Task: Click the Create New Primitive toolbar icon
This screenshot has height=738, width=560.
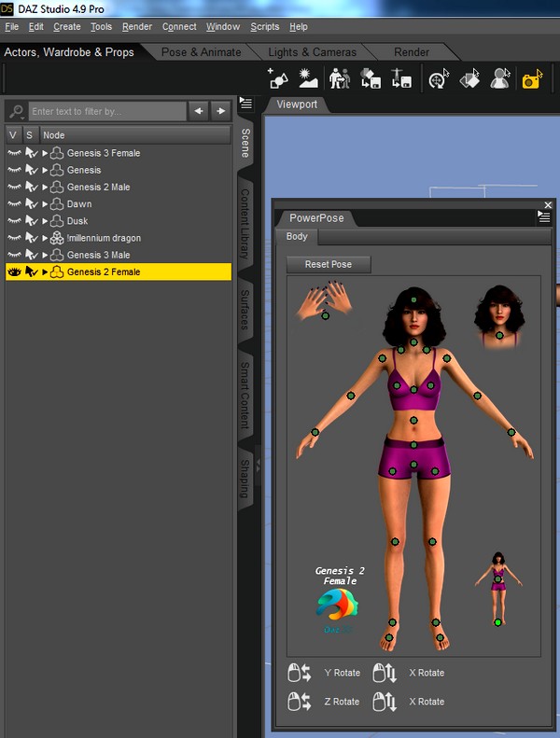Action: pos(278,78)
